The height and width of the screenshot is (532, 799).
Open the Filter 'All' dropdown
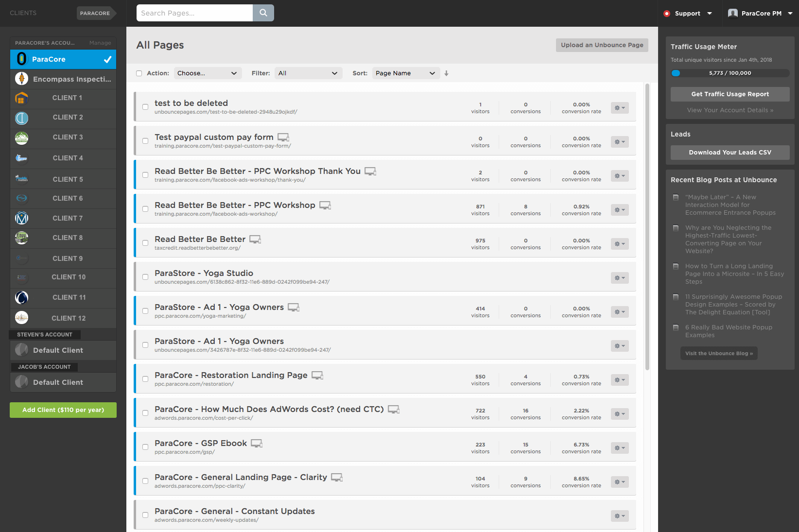click(308, 73)
